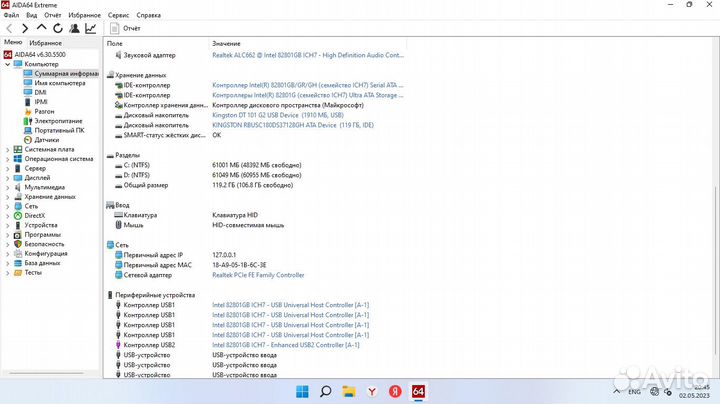The width and height of the screenshot is (720, 404).
Task: Select Суммарная информация in the tree
Action: coord(61,73)
